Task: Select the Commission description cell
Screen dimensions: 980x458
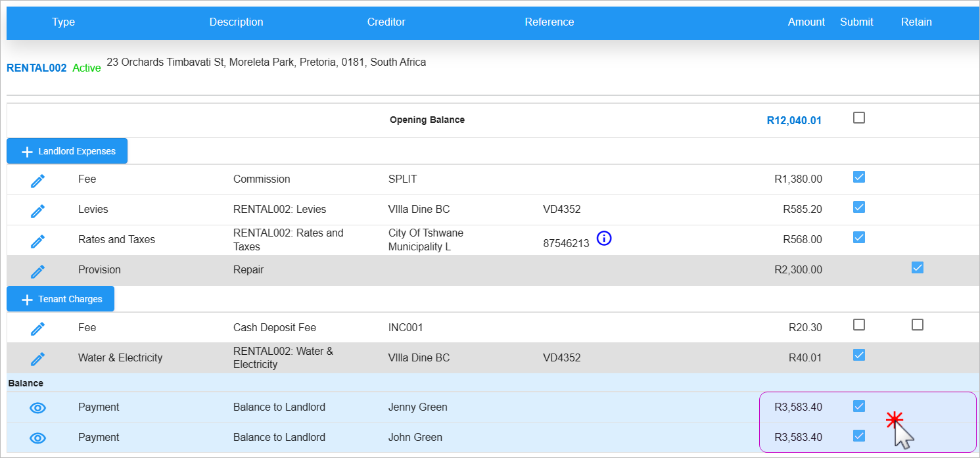Action: tap(262, 179)
